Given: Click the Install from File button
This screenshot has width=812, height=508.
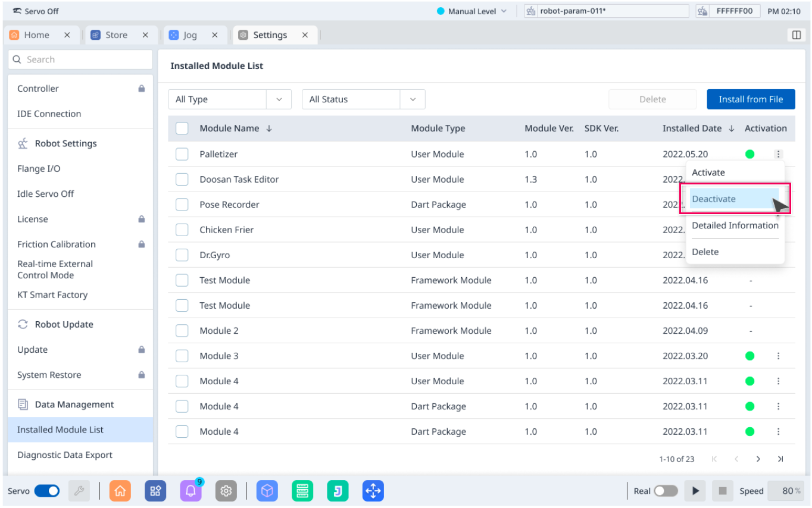Looking at the screenshot, I should tap(750, 99).
